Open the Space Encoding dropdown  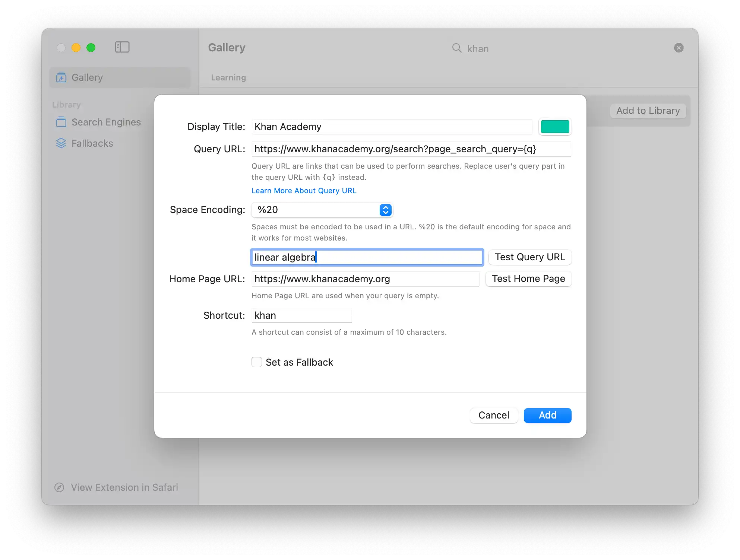[317, 210]
